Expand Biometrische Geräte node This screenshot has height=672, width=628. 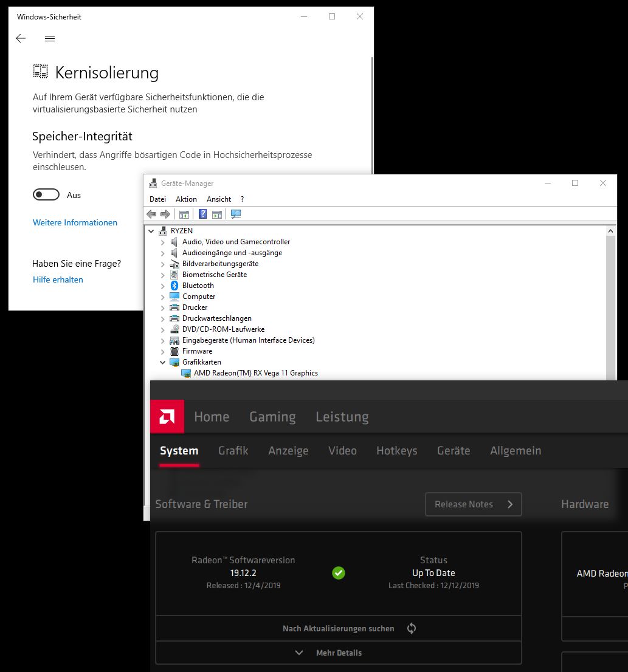tap(162, 275)
